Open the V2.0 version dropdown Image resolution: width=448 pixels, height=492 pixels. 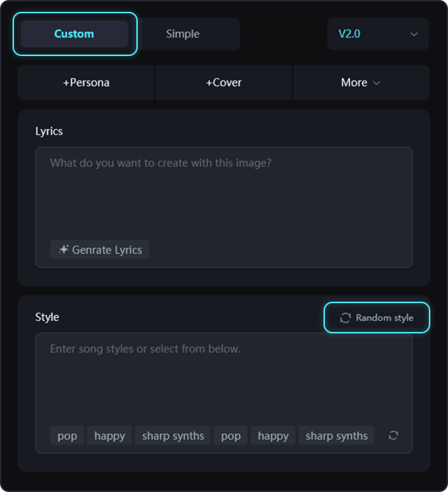click(x=377, y=34)
